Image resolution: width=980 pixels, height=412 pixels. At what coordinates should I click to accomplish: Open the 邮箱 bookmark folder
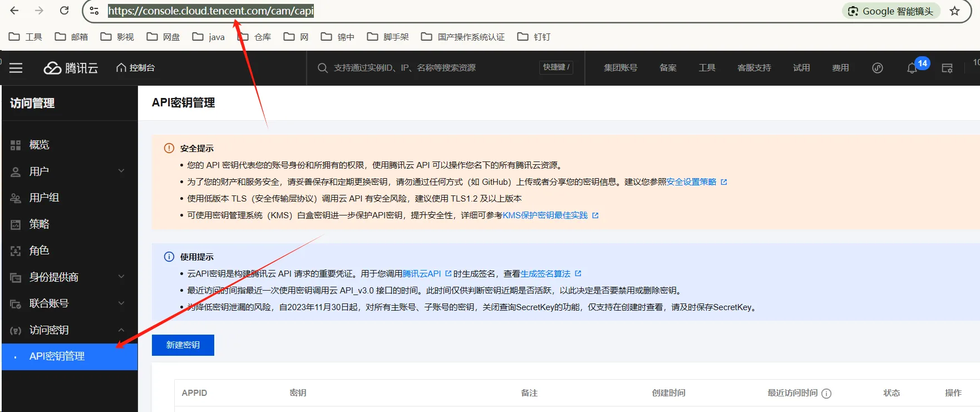tap(71, 37)
